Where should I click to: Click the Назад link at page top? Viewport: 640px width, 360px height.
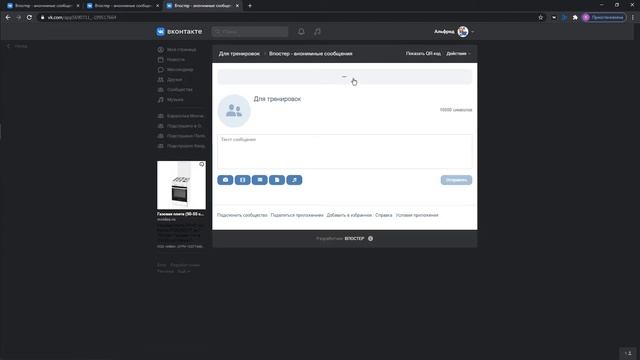tap(17, 46)
